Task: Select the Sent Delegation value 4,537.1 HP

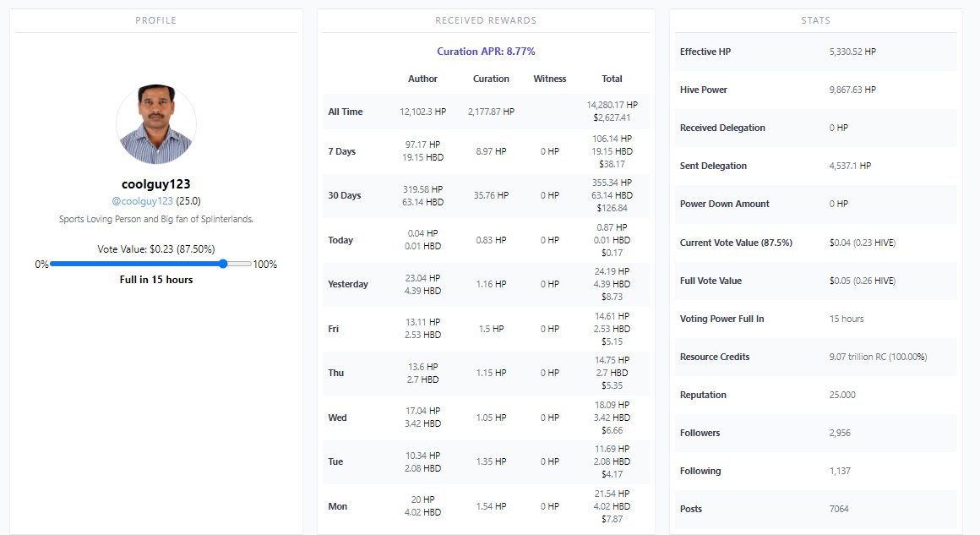Action: (850, 166)
